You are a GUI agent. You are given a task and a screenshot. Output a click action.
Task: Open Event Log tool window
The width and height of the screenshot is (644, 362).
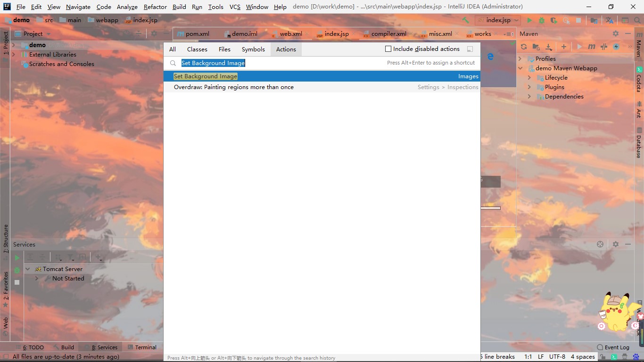click(x=613, y=347)
